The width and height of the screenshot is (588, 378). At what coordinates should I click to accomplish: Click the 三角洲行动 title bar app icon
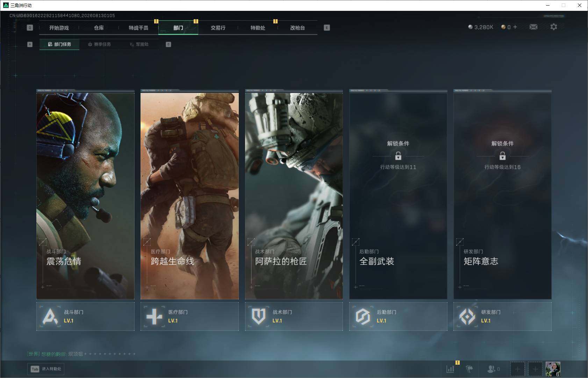pos(6,5)
